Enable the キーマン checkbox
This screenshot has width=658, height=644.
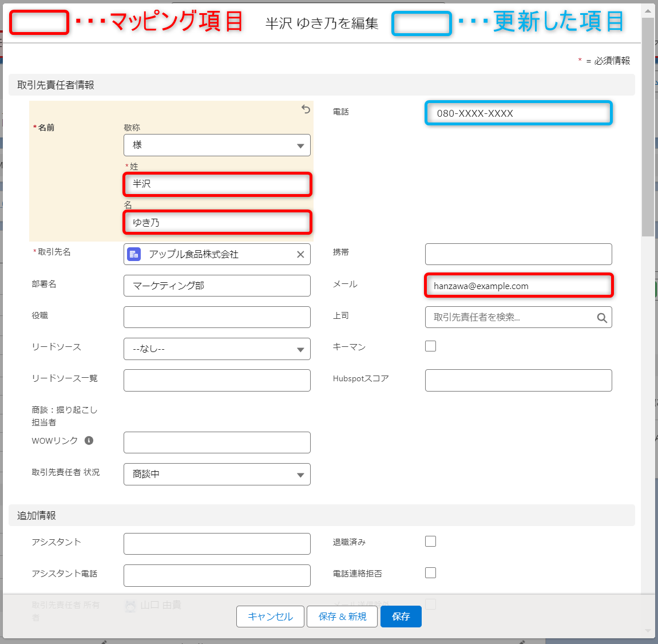[431, 346]
